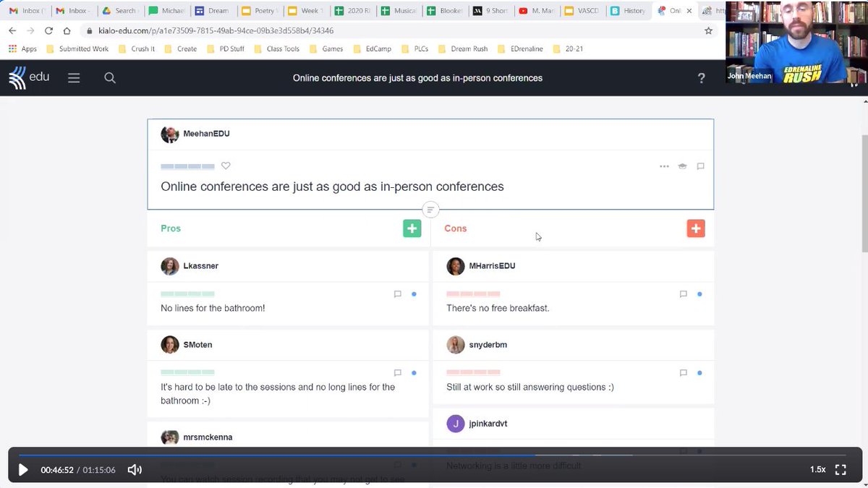This screenshot has height=488, width=868.
Task: Add a new Pro with green plus
Action: tap(412, 228)
